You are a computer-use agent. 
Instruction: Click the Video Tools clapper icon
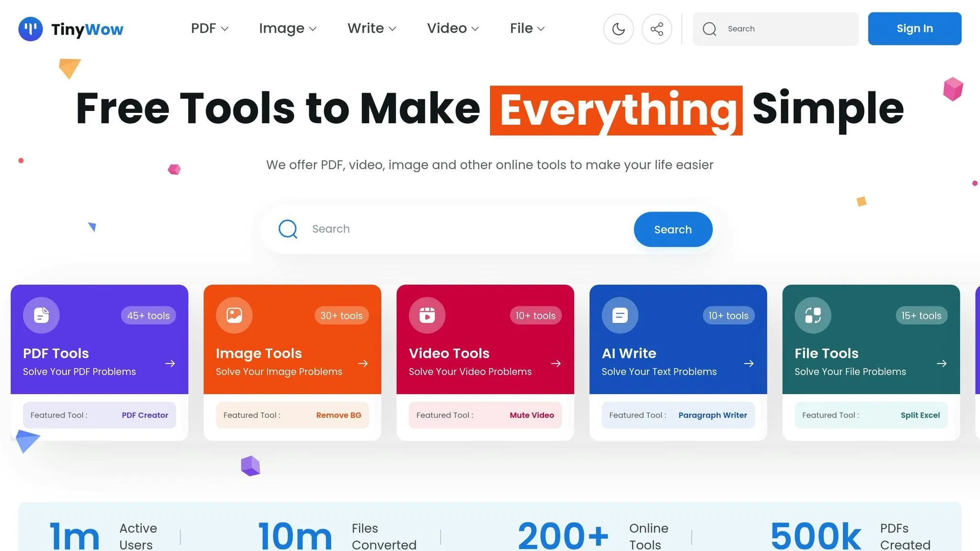[x=427, y=315]
